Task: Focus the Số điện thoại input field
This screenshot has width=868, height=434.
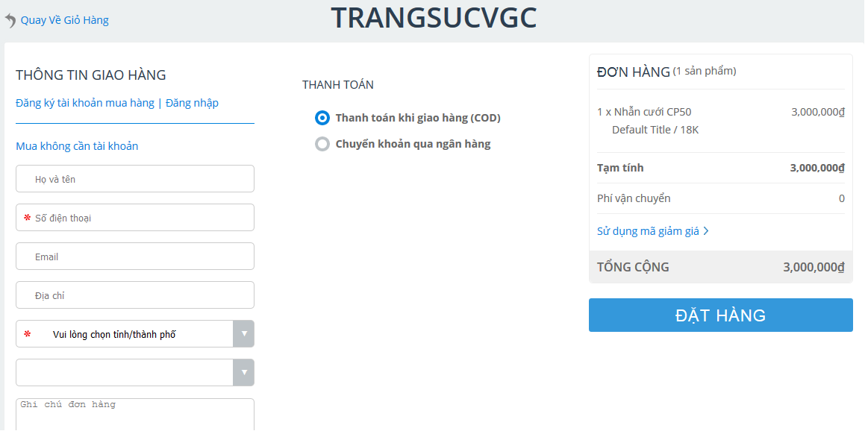Action: click(135, 217)
